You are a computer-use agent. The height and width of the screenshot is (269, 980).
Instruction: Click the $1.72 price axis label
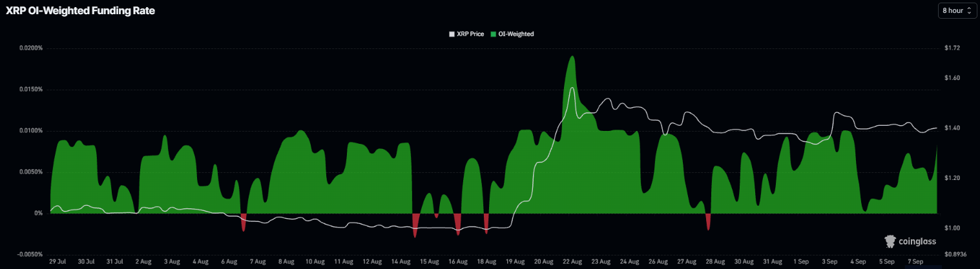pyautogui.click(x=952, y=48)
